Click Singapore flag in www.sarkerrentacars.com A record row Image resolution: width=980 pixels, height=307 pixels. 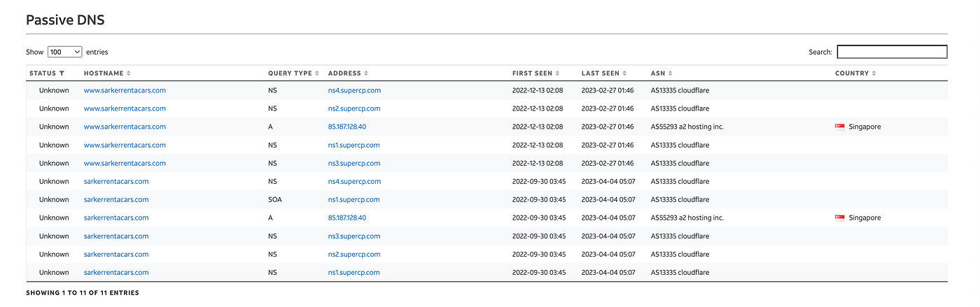point(840,127)
